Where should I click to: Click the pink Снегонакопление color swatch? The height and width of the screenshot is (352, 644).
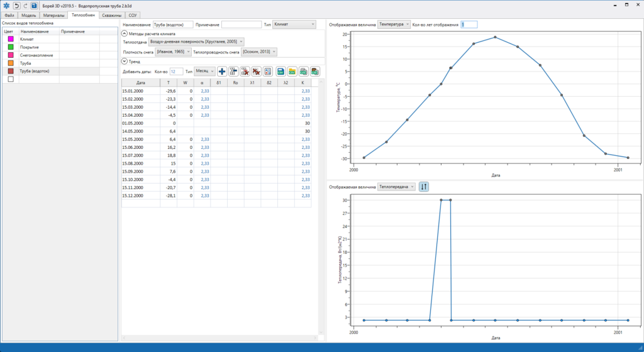[x=11, y=55]
